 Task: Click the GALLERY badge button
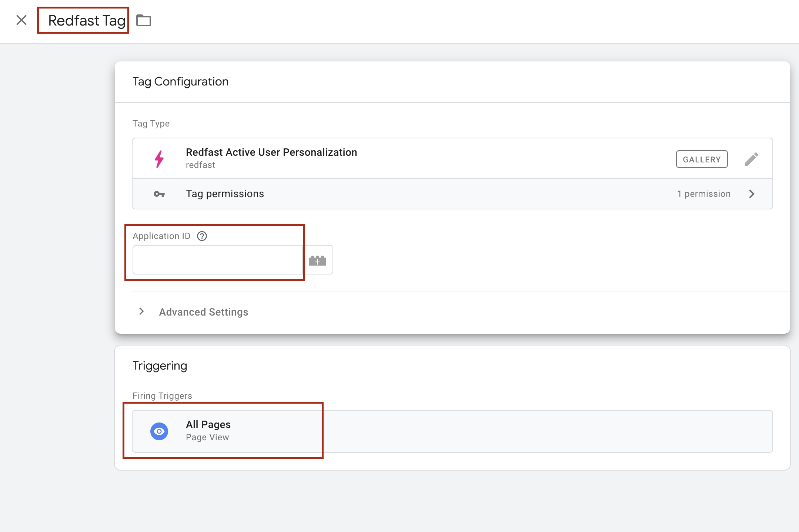click(x=702, y=159)
